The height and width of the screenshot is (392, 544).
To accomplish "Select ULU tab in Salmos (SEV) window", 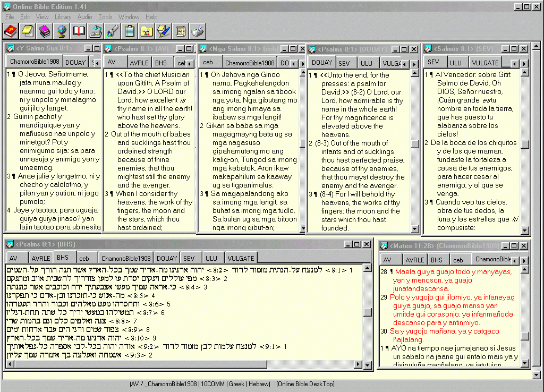I will pyautogui.click(x=455, y=63).
